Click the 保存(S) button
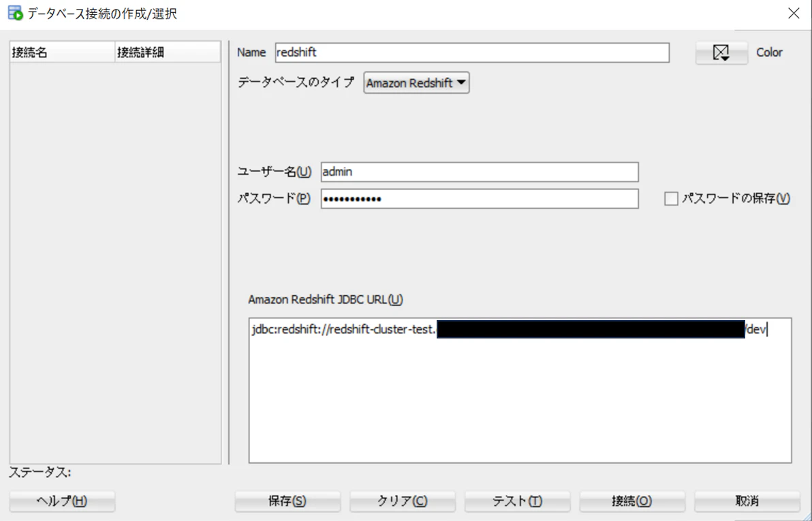This screenshot has height=521, width=812. click(x=287, y=501)
